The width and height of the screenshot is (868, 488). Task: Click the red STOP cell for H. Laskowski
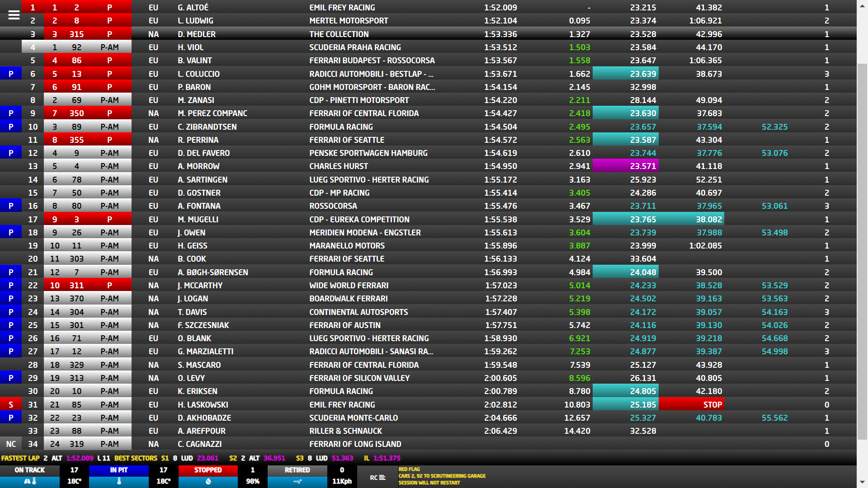[692, 404]
